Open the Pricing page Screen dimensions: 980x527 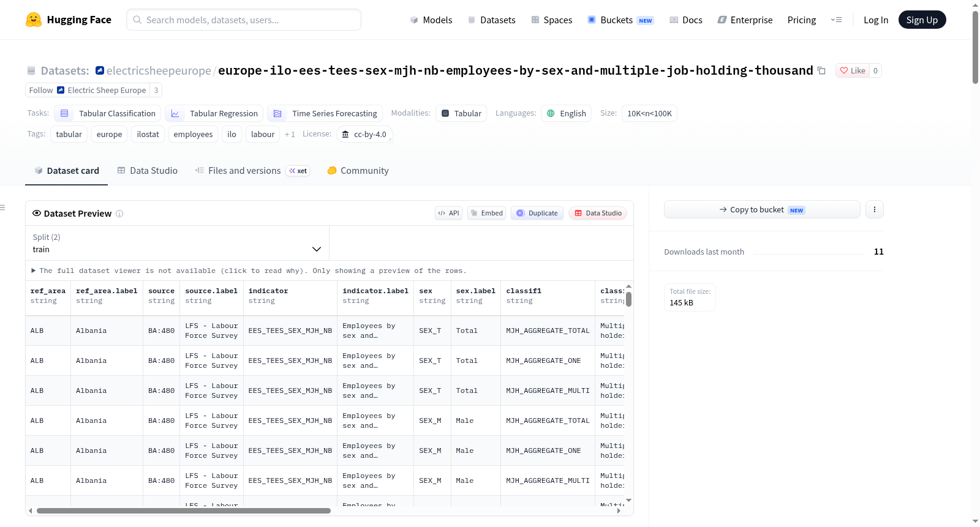pos(802,20)
